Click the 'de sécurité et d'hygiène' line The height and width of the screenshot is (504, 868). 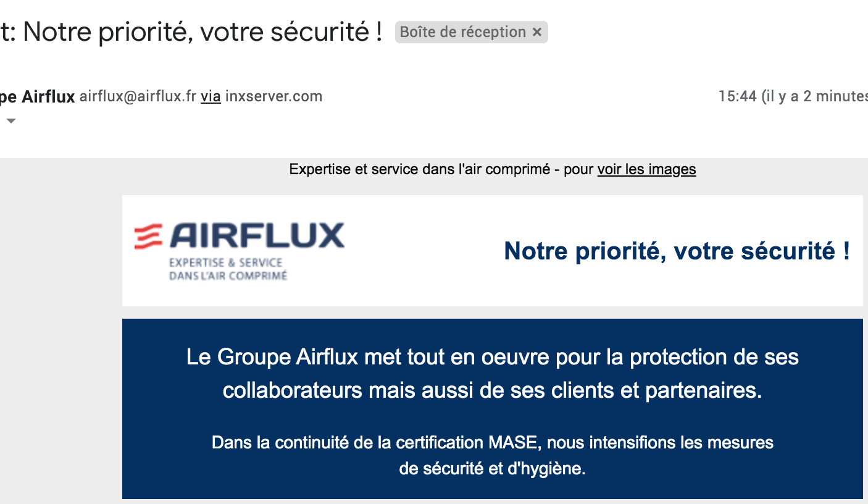[x=492, y=469]
